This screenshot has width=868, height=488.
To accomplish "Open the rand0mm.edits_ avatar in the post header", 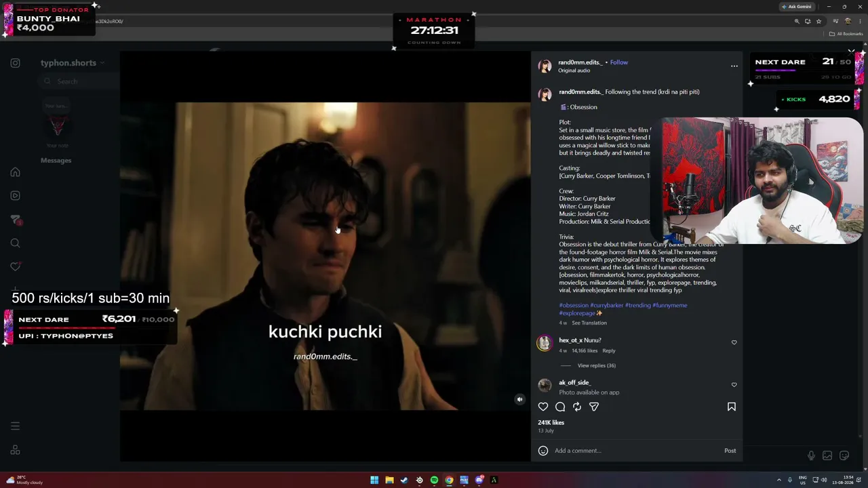I will click(545, 66).
